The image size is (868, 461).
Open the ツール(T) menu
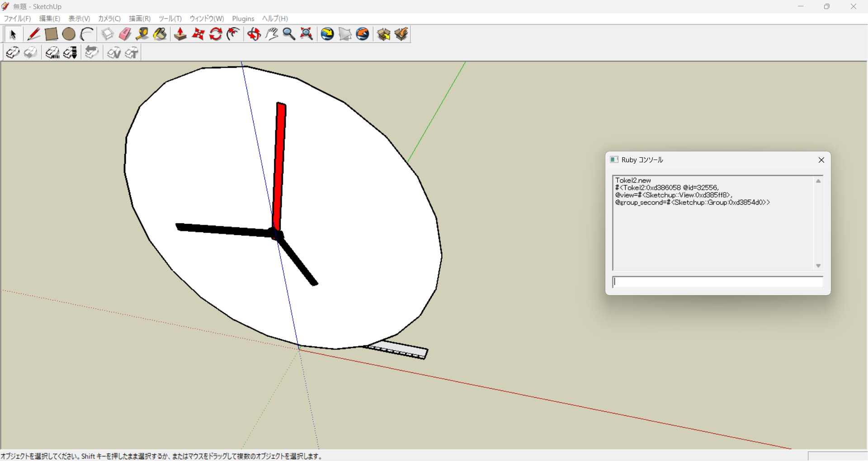click(170, 19)
